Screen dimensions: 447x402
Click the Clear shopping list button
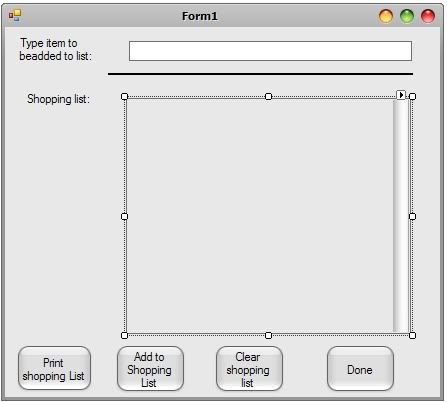pyautogui.click(x=249, y=369)
